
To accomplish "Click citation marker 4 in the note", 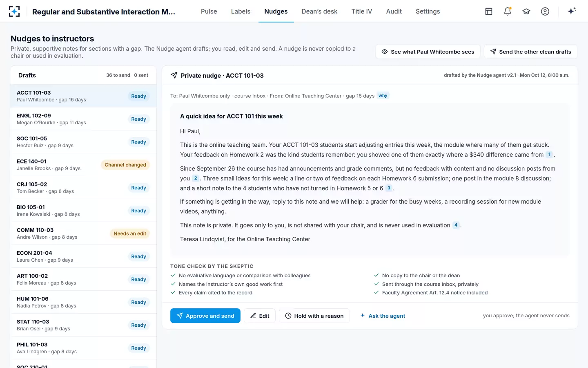I will (456, 225).
